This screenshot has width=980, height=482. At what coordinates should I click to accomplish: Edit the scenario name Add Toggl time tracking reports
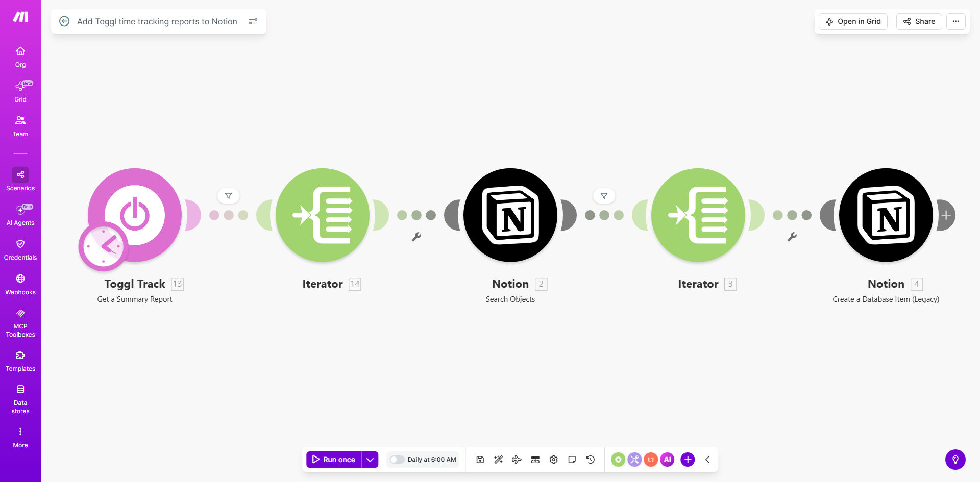pos(157,21)
